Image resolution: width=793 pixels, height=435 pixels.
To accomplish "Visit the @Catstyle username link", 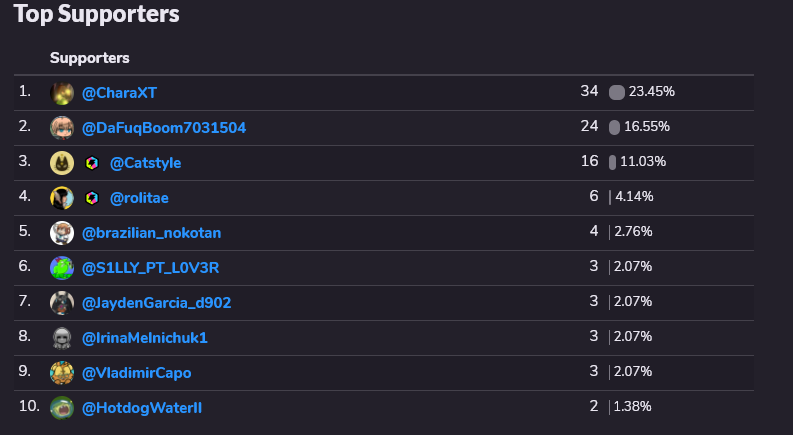I will click(x=145, y=163).
